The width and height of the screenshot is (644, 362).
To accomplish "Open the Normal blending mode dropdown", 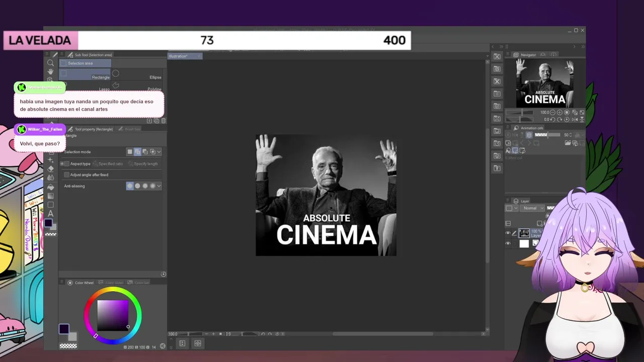I will (533, 208).
